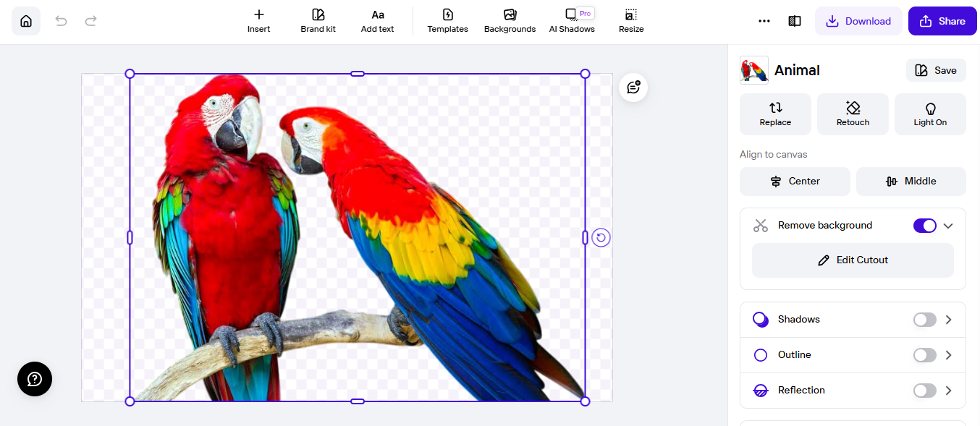Toggle Remove background off
The width and height of the screenshot is (980, 426).
pyautogui.click(x=924, y=225)
